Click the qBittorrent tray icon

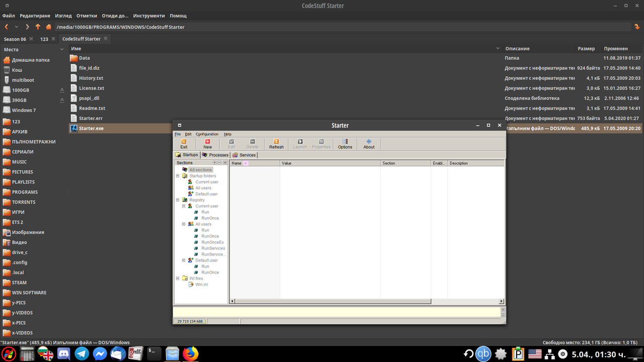tap(484, 353)
